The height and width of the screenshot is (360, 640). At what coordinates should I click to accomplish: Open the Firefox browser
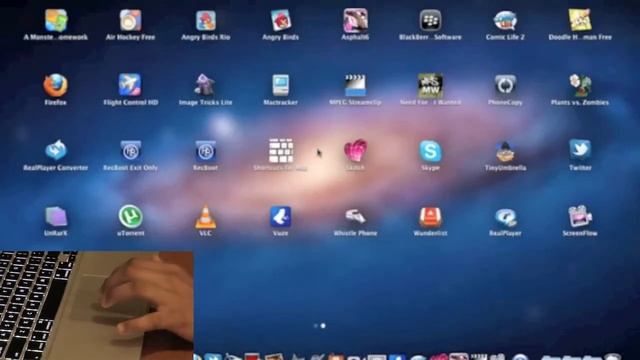click(56, 85)
